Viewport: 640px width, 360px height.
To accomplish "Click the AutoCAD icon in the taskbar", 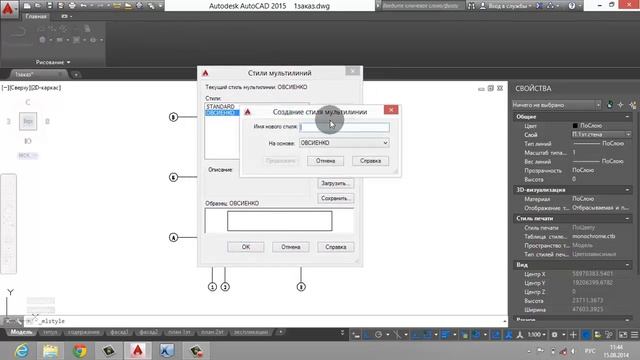I will [x=138, y=351].
